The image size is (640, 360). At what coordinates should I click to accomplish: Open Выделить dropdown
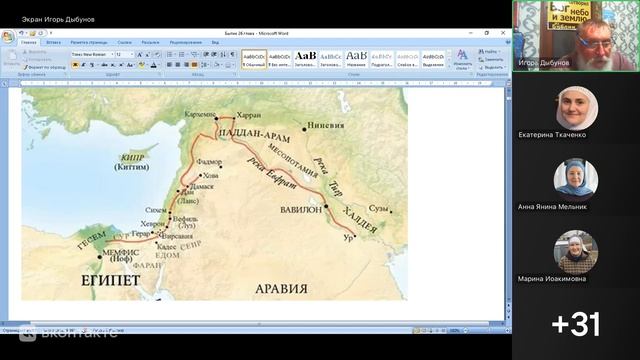click(x=492, y=67)
